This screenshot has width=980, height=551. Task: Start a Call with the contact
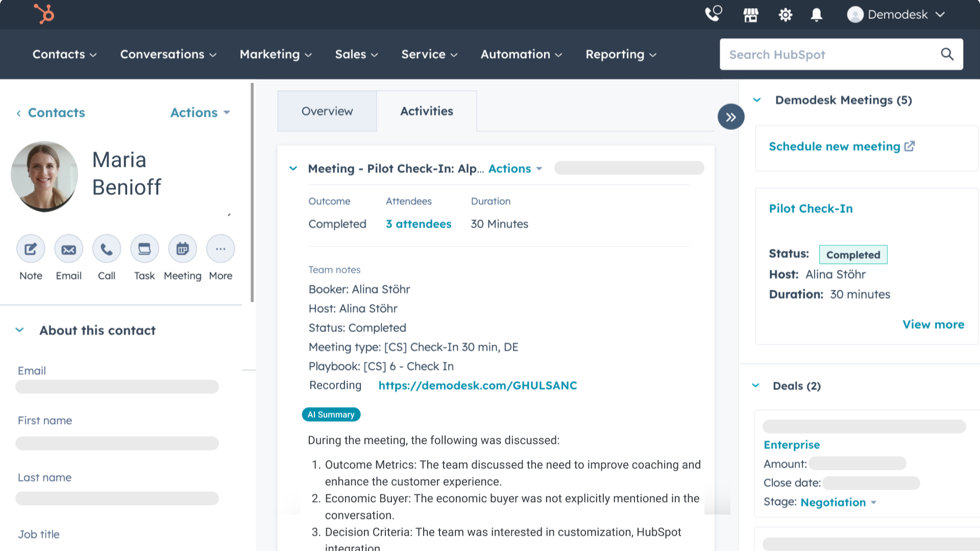coord(106,248)
